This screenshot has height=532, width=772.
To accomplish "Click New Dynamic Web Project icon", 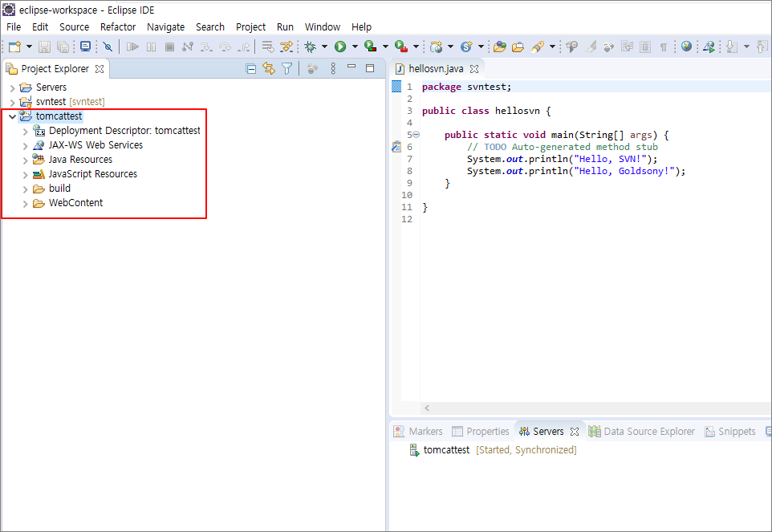I will pos(437,47).
